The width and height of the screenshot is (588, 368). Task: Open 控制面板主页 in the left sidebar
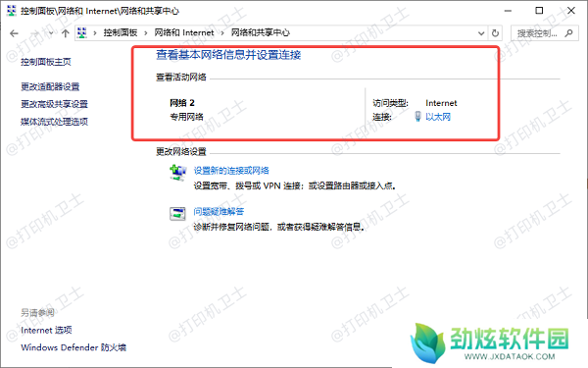[46, 62]
